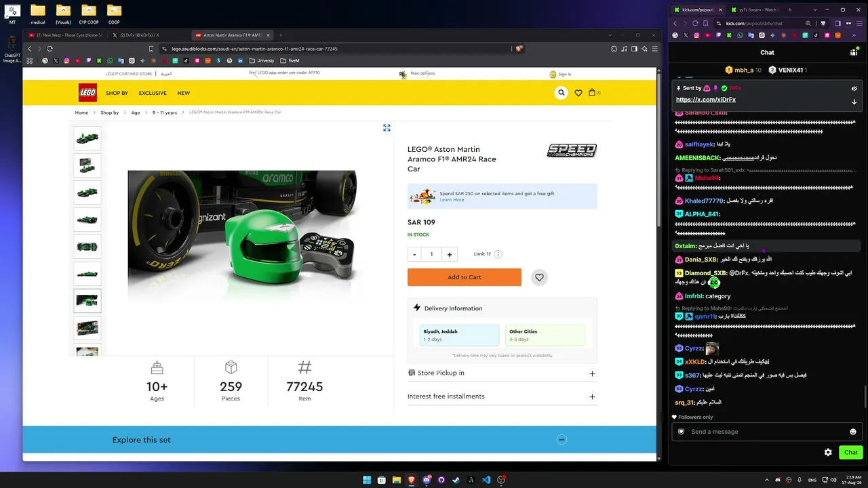Open Kick chat settings gear
The width and height of the screenshot is (868, 488).
828,452
